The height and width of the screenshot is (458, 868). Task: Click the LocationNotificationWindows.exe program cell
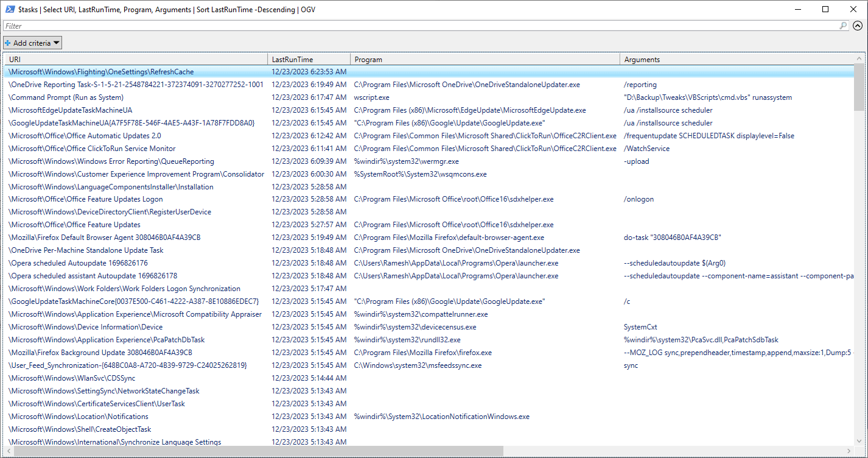click(x=442, y=417)
